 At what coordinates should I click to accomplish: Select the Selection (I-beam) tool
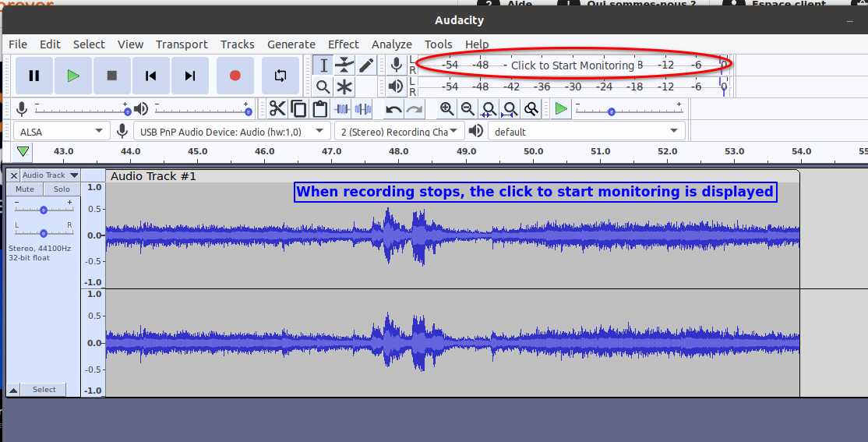click(x=323, y=65)
